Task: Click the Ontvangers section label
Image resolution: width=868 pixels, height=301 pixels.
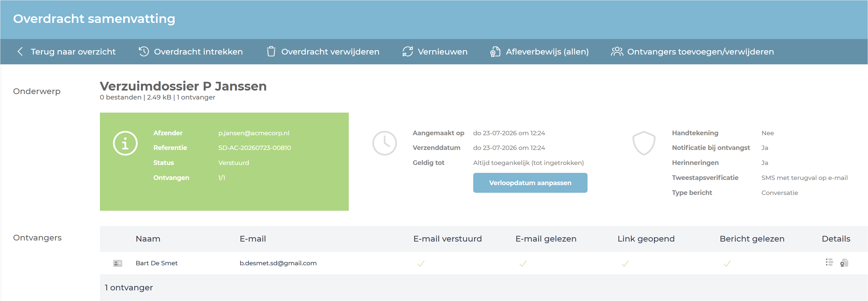Action: click(x=37, y=238)
